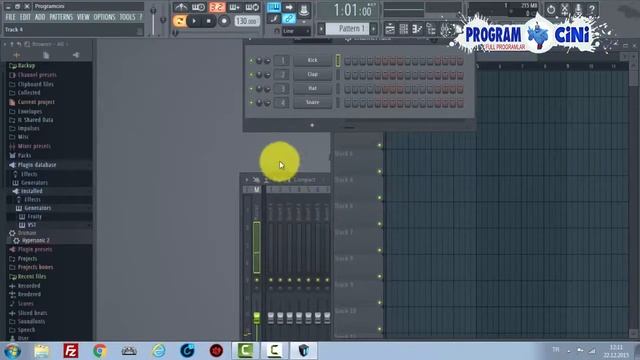The image size is (640, 360).
Task: Open the View menu
Action: tap(83, 17)
